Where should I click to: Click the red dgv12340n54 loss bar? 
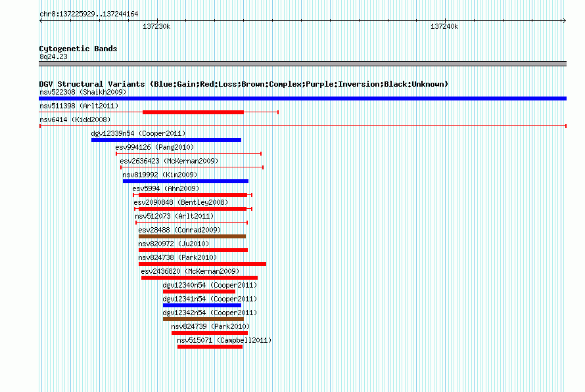(x=199, y=292)
